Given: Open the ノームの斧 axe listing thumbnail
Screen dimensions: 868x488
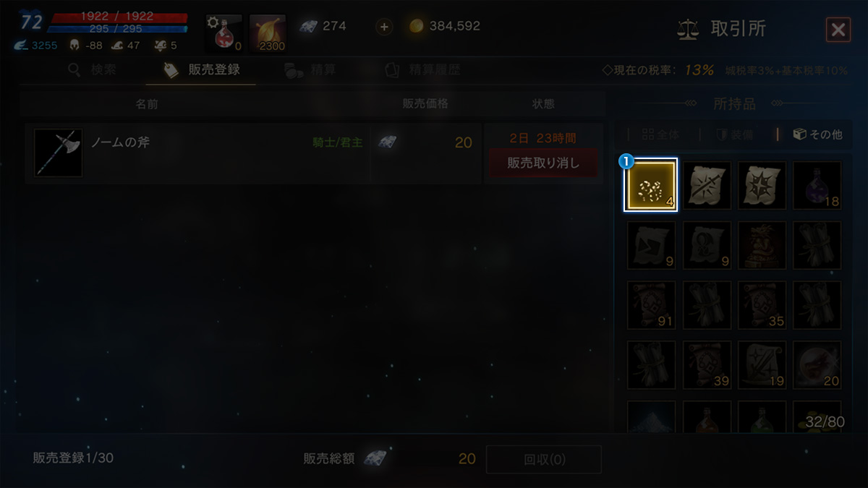Looking at the screenshot, I should coord(58,153).
